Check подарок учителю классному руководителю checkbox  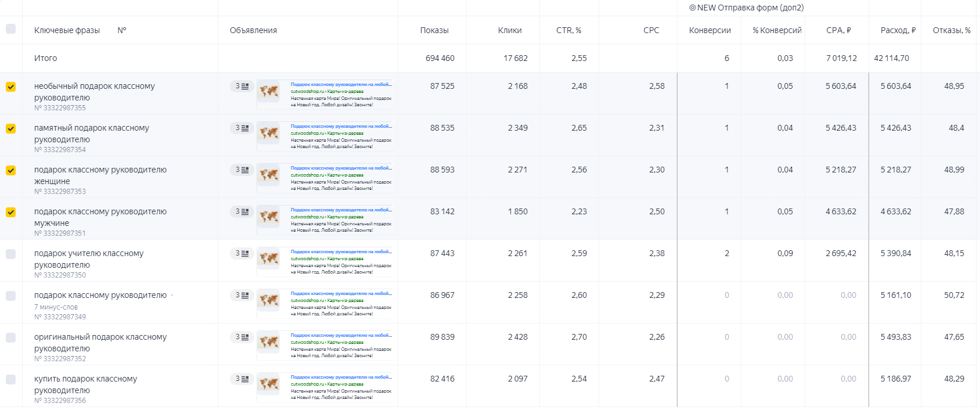10,254
